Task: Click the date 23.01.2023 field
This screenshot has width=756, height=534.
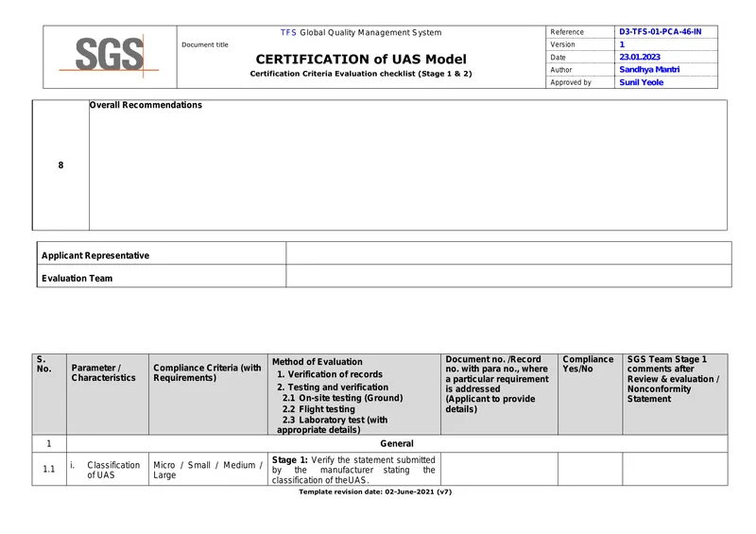Action: coord(666,57)
